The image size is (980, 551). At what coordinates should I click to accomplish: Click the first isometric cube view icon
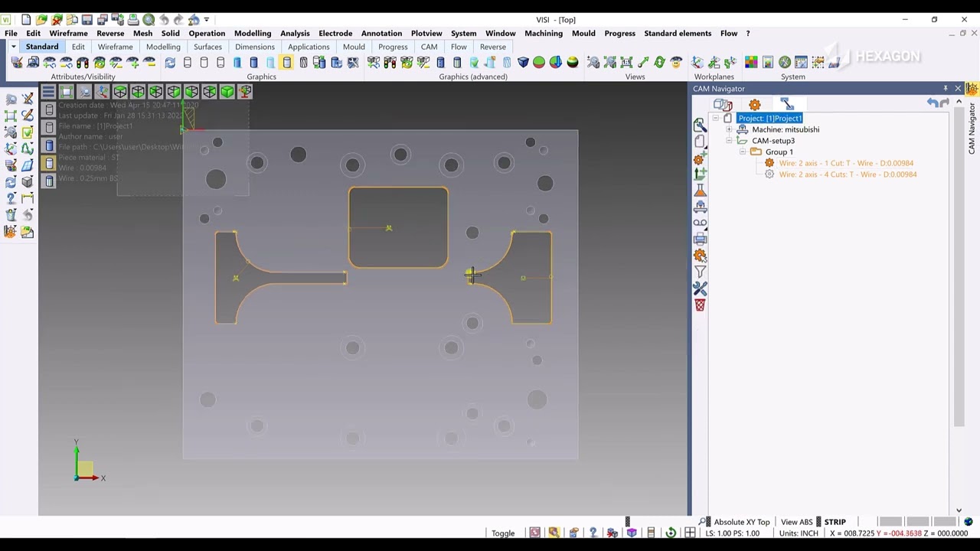click(x=120, y=92)
